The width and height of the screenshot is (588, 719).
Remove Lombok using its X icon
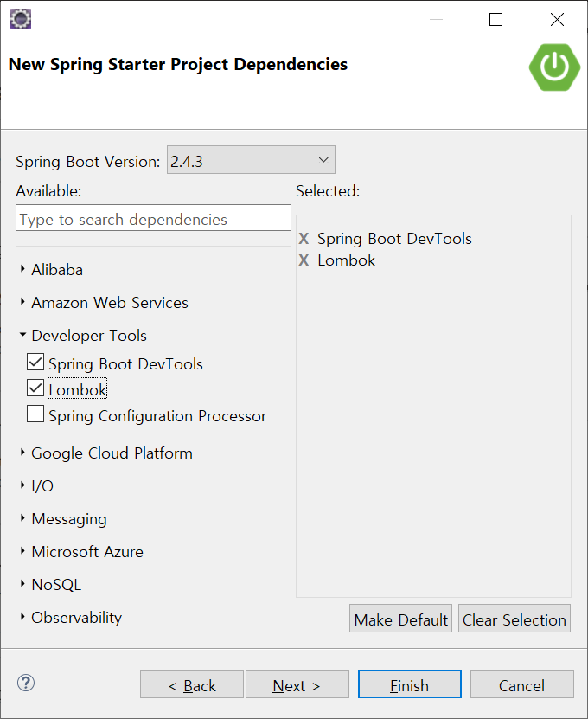point(304,260)
